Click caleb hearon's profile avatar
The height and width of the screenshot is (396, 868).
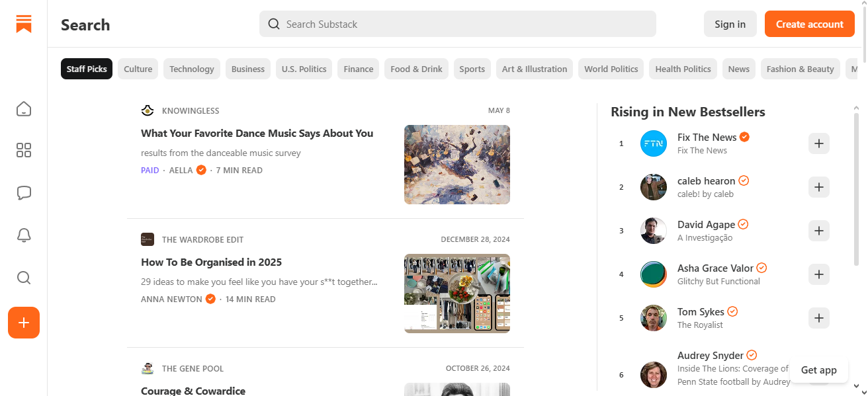click(654, 187)
